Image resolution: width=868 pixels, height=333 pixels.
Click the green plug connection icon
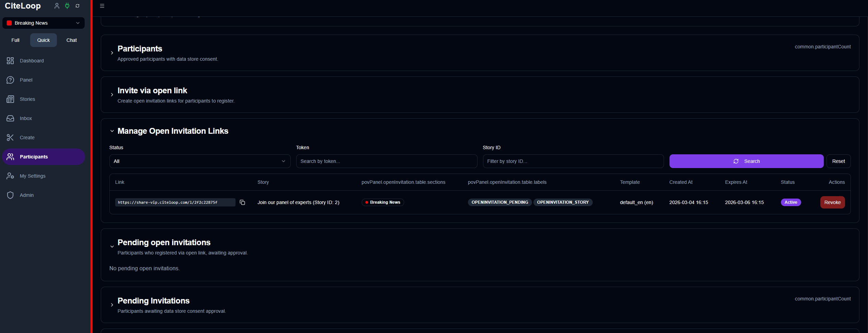pos(67,6)
